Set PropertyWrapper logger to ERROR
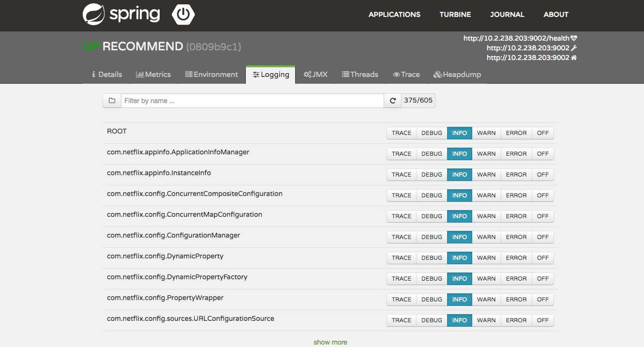Image resolution: width=644 pixels, height=347 pixels. click(x=516, y=300)
